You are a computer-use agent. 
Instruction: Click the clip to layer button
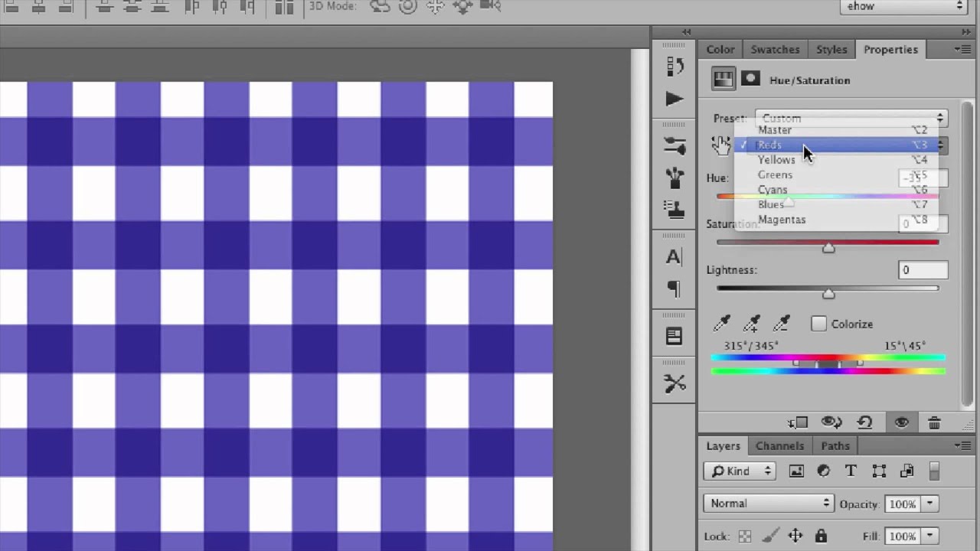[798, 422]
